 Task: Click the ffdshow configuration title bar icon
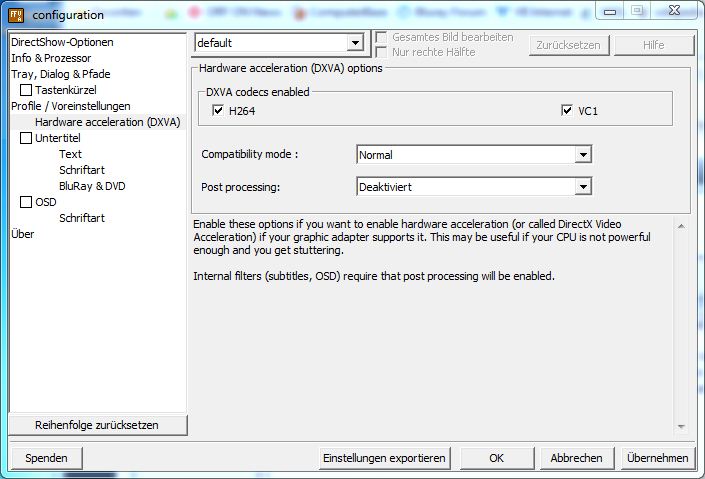[x=16, y=15]
